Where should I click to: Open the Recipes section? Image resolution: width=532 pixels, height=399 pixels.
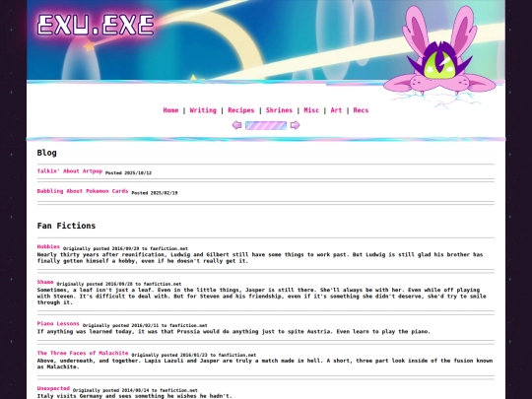[241, 110]
